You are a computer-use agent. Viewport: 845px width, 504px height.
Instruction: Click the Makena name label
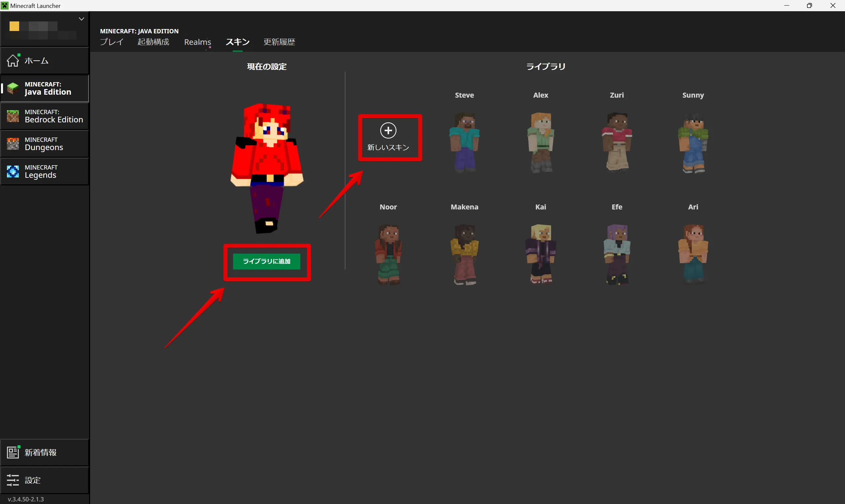(x=464, y=207)
